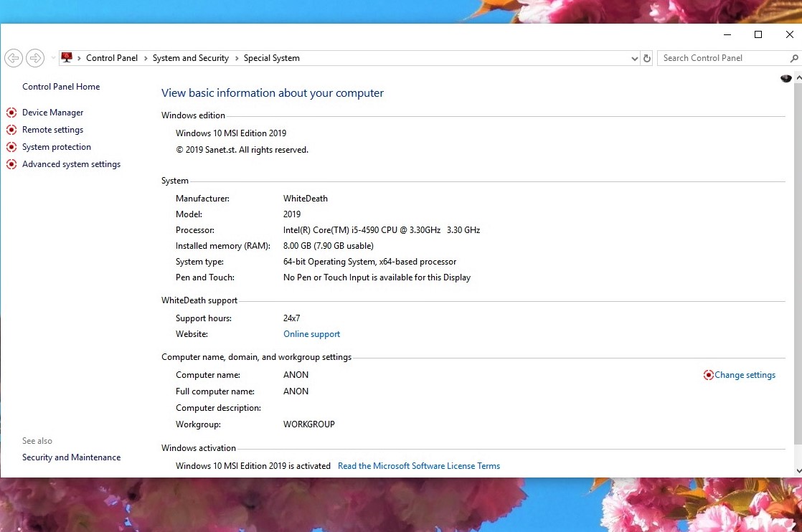Go back with the Back arrow button

click(x=14, y=58)
